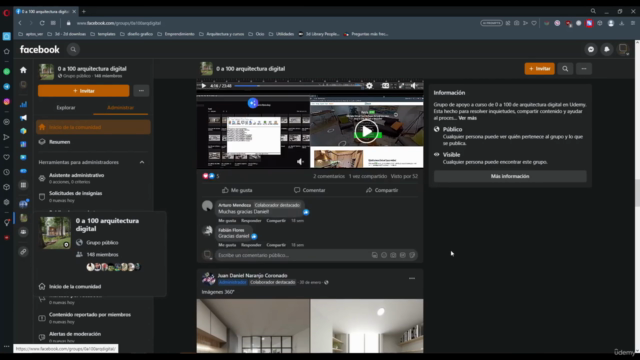This screenshot has height=360, width=640.
Task: Click the emoji icon in the comment box
Action: tap(384, 255)
